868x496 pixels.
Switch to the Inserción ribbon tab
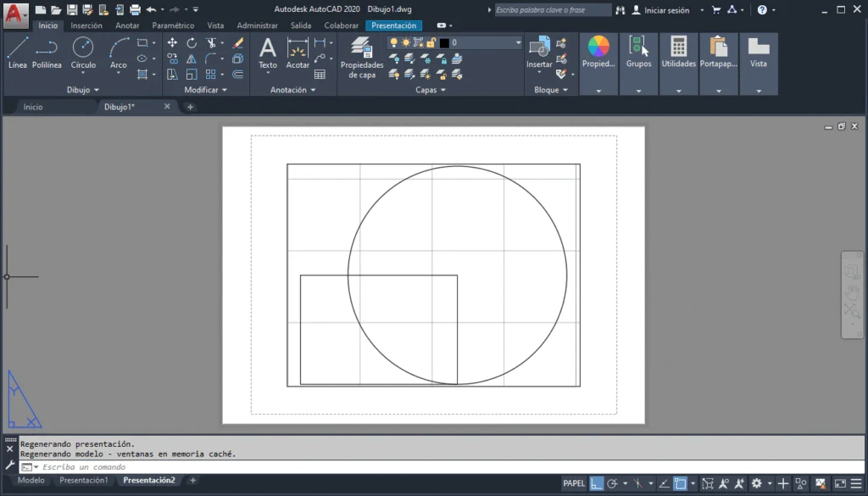[x=86, y=25]
